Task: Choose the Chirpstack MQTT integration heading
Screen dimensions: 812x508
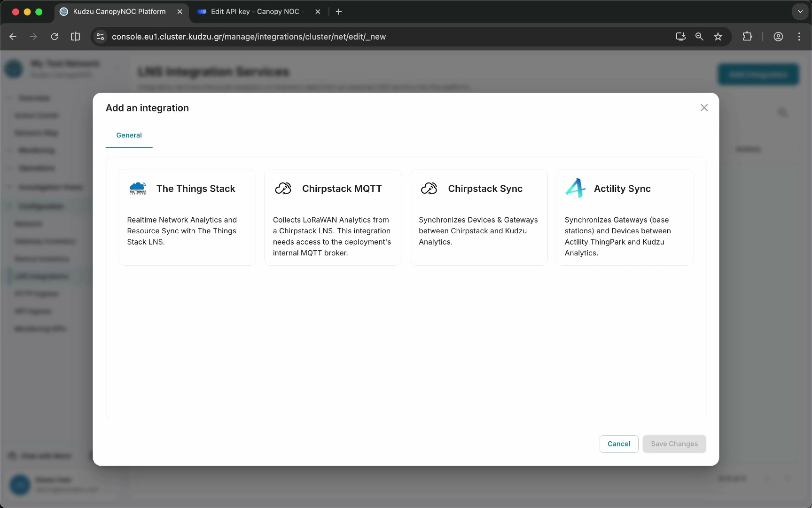Action: (342, 189)
